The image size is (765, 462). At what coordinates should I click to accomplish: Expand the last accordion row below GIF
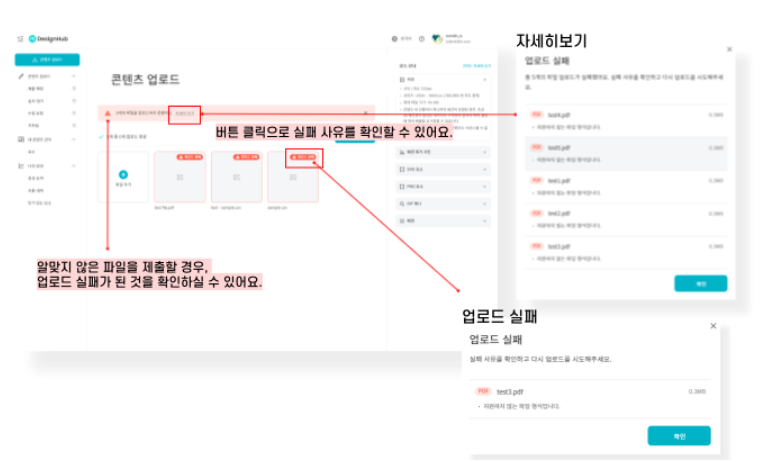click(443, 221)
